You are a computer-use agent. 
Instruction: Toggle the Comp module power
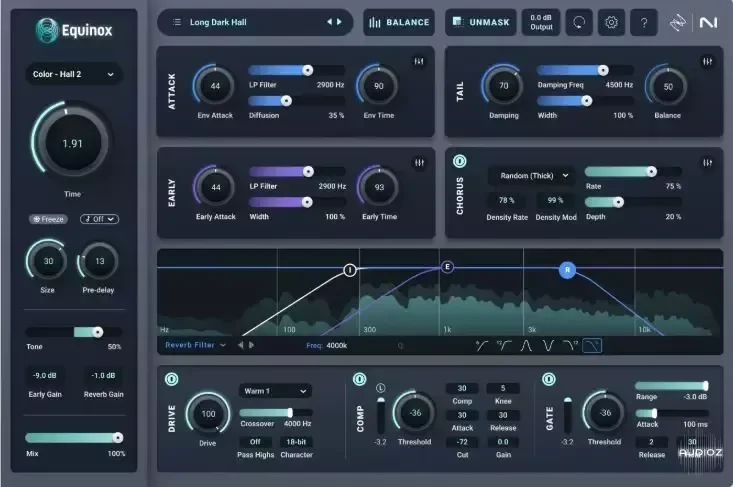tap(359, 379)
